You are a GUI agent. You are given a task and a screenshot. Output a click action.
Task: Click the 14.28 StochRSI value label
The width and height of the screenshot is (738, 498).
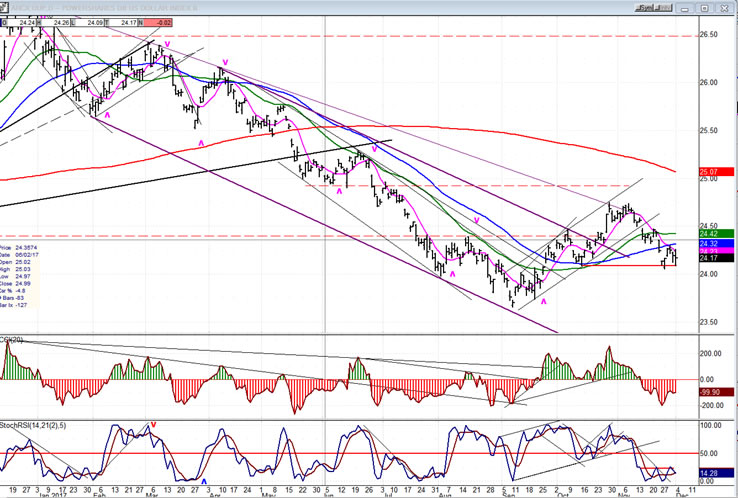point(709,472)
